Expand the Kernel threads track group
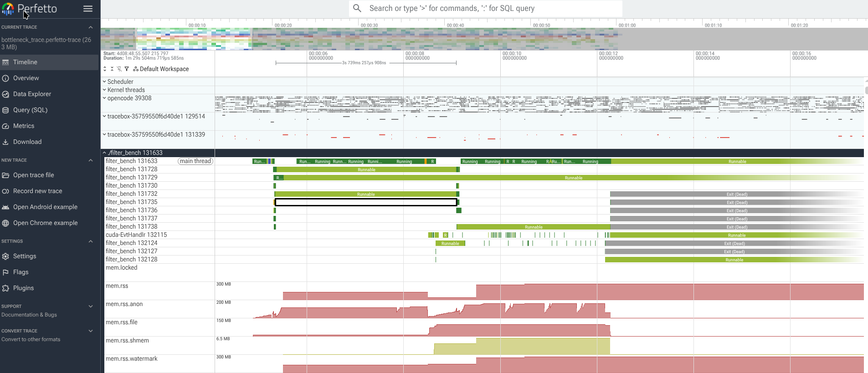Screen dimensions: 868x373 click(104, 90)
